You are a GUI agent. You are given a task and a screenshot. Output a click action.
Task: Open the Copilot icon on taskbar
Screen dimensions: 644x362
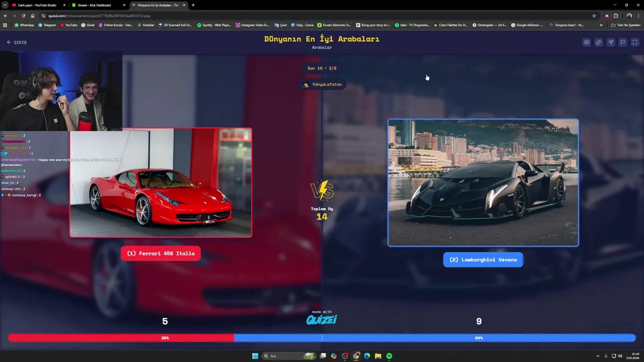(x=334, y=356)
